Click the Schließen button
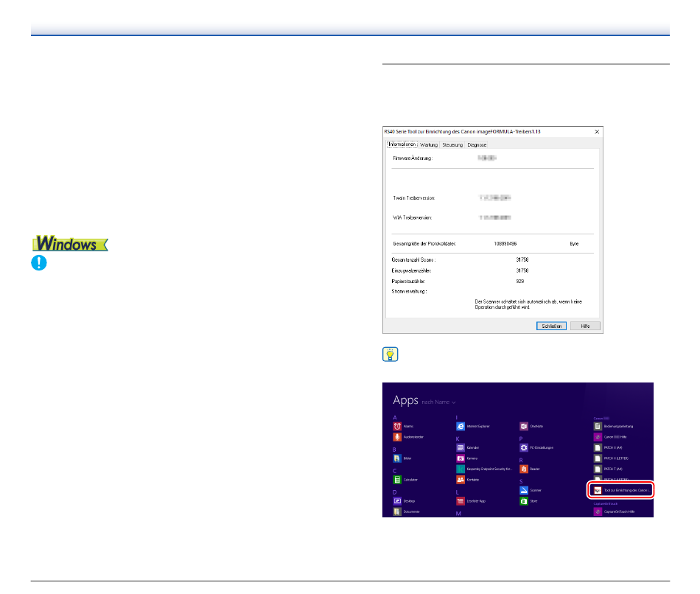Viewport: 700px width, 594px height. [x=551, y=326]
